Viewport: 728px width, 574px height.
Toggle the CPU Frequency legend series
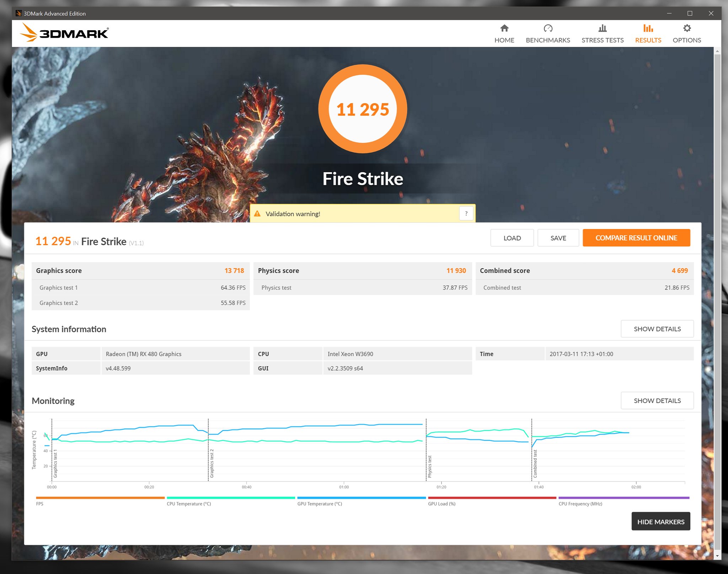click(x=624, y=501)
